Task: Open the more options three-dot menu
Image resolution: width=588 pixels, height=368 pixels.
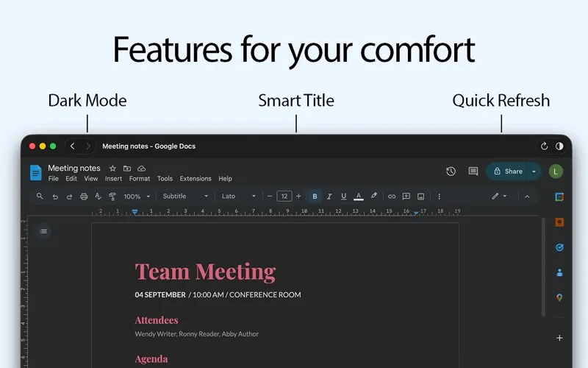Action: (x=439, y=197)
